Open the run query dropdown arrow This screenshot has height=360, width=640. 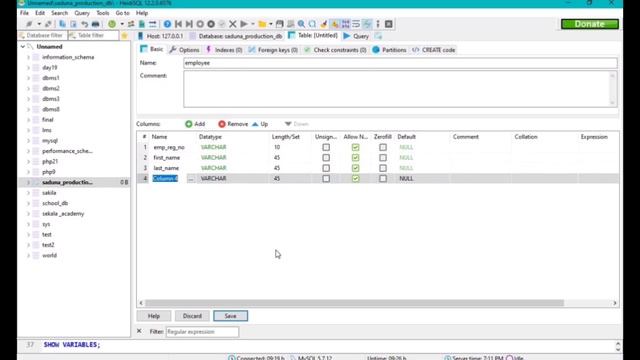[253, 24]
